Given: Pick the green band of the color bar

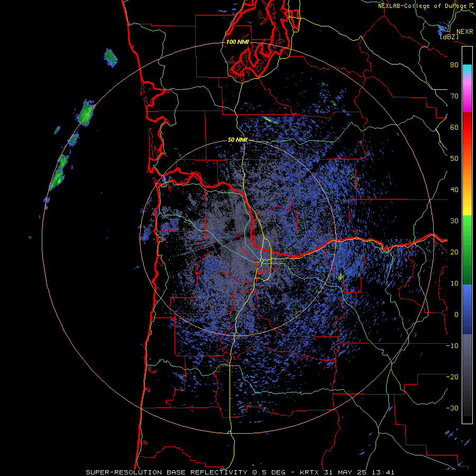Looking at the screenshot, I should click(467, 250).
